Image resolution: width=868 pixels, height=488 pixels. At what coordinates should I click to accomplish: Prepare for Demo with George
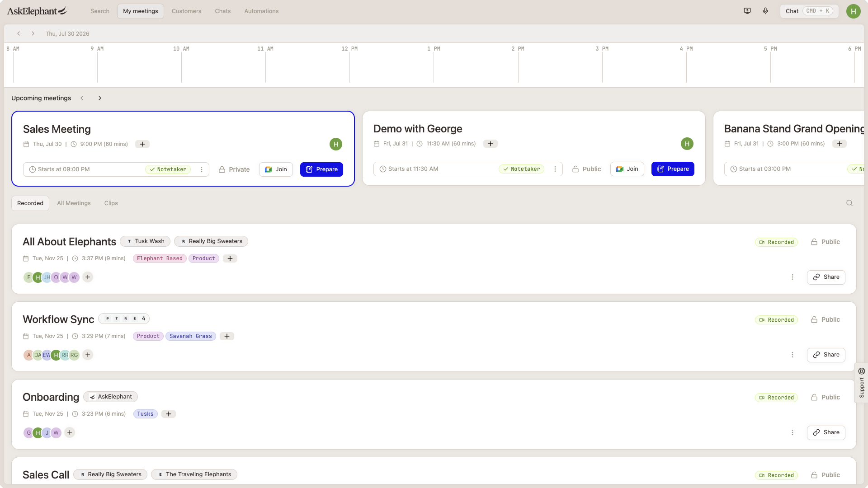(673, 169)
